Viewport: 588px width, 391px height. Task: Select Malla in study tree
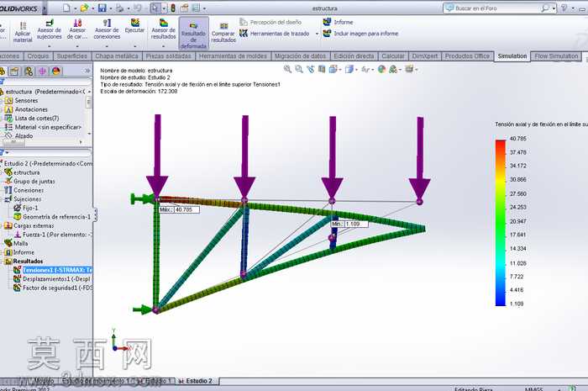pyautogui.click(x=21, y=244)
